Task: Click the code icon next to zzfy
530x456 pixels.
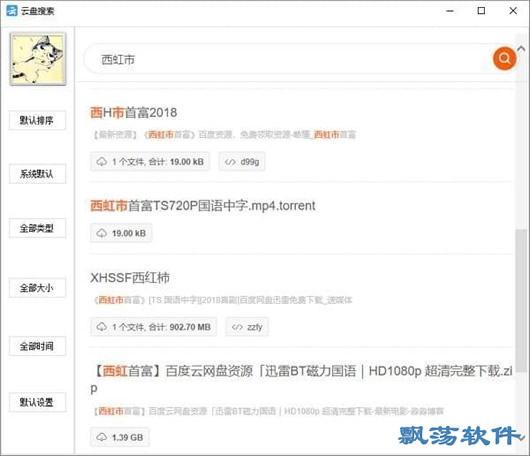Action: (237, 327)
